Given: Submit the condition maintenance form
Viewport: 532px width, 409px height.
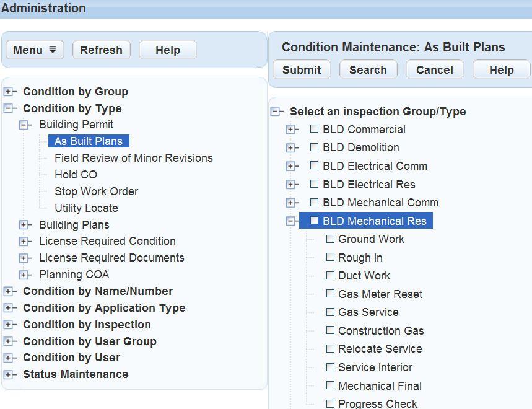Looking at the screenshot, I should [x=302, y=70].
